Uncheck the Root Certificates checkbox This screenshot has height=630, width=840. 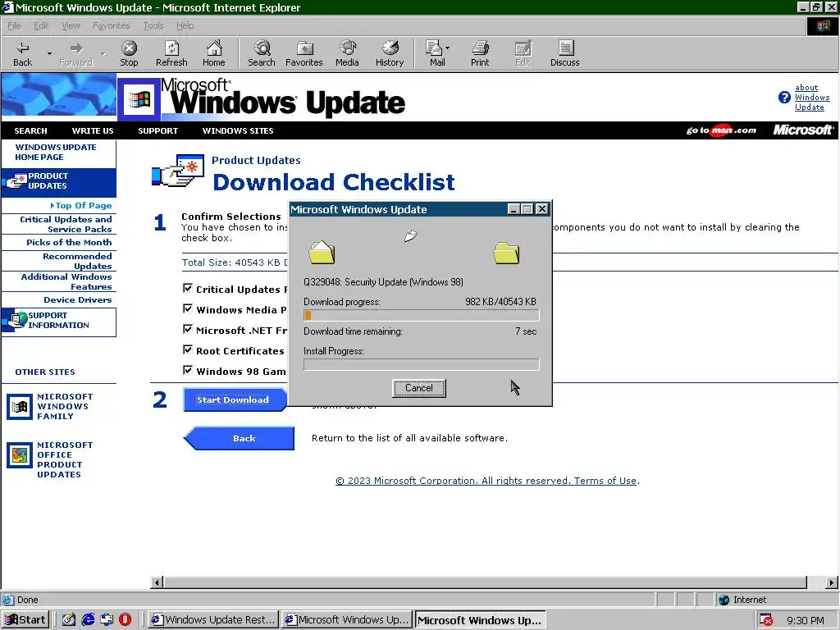coord(188,349)
